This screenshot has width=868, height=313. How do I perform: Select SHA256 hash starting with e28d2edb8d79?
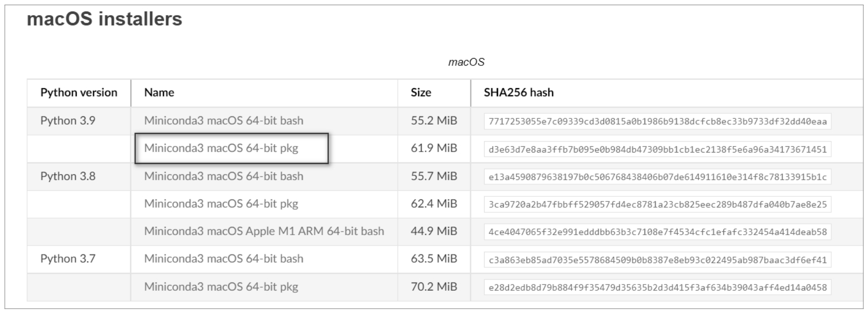658,288
